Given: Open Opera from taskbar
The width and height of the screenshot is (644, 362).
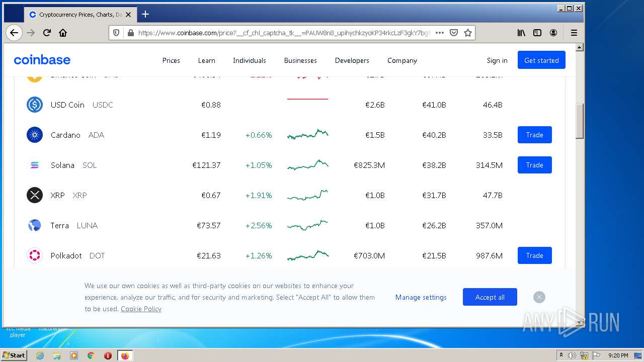Looking at the screenshot, I should [x=108, y=355].
